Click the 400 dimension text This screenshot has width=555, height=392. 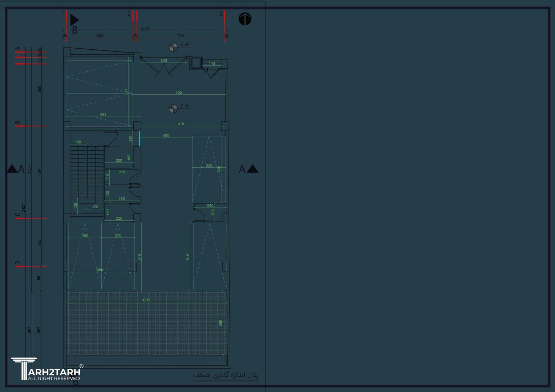point(166,136)
